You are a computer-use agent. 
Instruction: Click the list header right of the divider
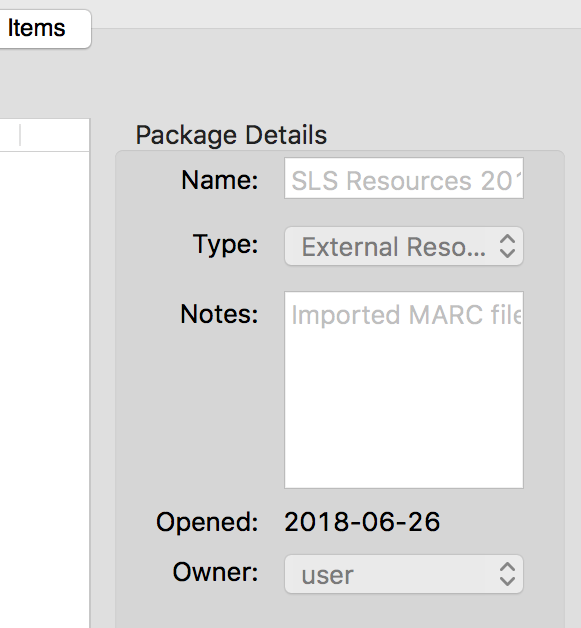[x=55, y=135]
